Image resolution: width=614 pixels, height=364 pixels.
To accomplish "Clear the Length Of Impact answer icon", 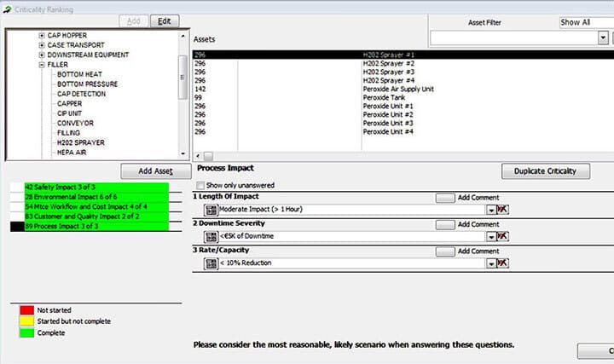I will pos(502,210).
